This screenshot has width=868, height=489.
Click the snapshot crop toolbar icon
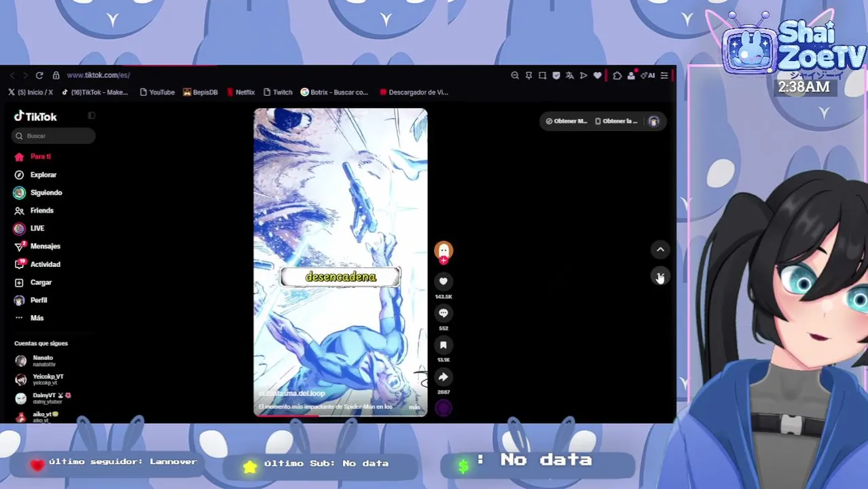pos(542,75)
